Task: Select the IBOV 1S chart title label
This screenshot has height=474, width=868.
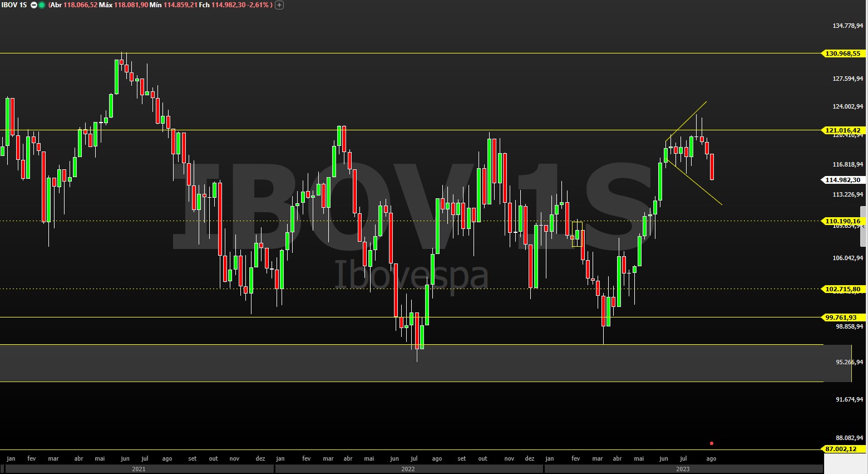Action: (x=14, y=5)
